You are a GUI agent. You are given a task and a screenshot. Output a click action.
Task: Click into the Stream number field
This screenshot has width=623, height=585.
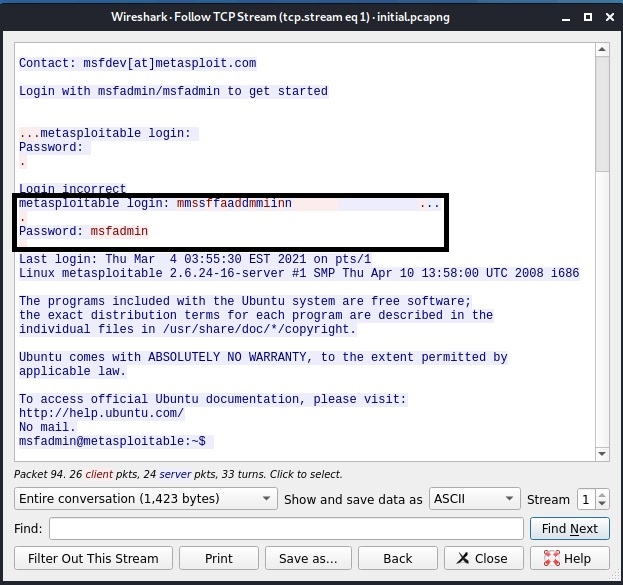587,499
